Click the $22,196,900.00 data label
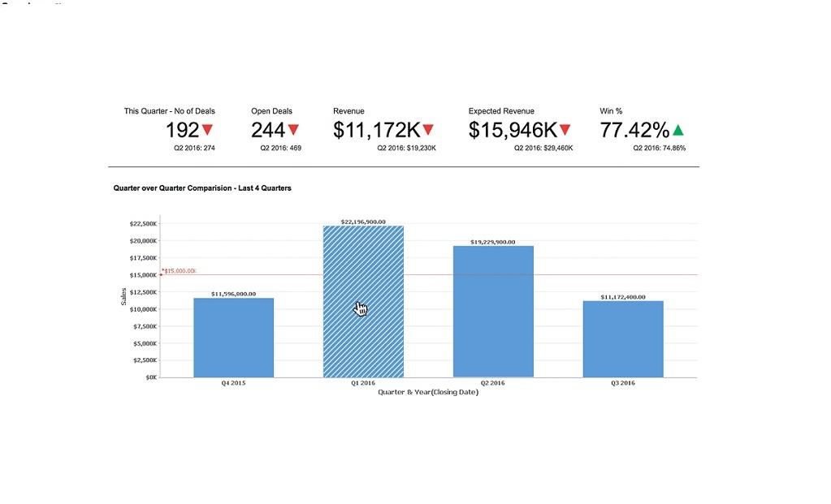The width and height of the screenshot is (831, 504). point(363,222)
